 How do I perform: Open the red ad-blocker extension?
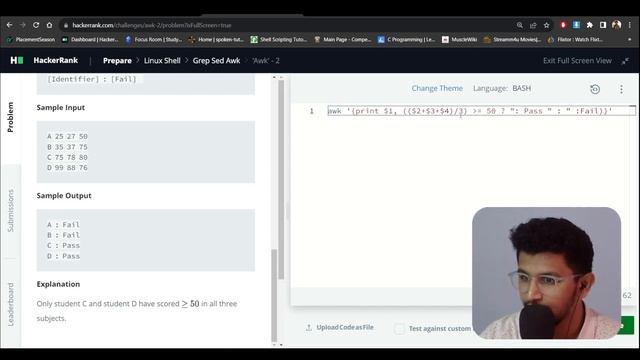click(563, 25)
